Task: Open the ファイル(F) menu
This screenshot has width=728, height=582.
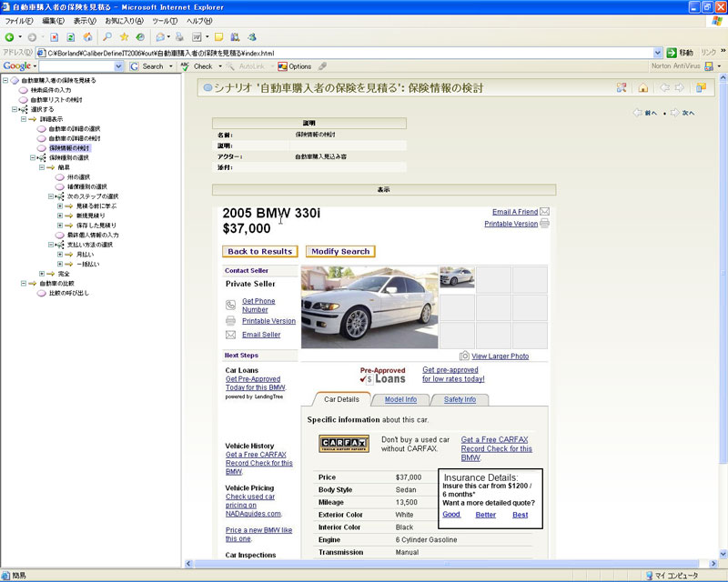Action: tap(19, 21)
